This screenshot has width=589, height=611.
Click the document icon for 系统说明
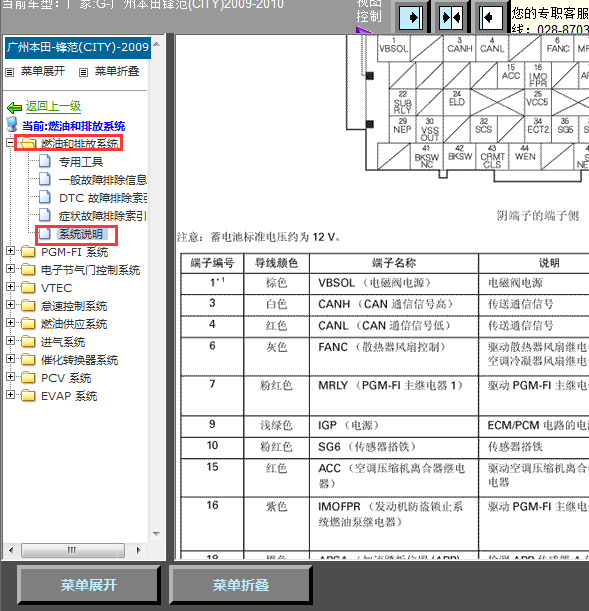coord(45,233)
